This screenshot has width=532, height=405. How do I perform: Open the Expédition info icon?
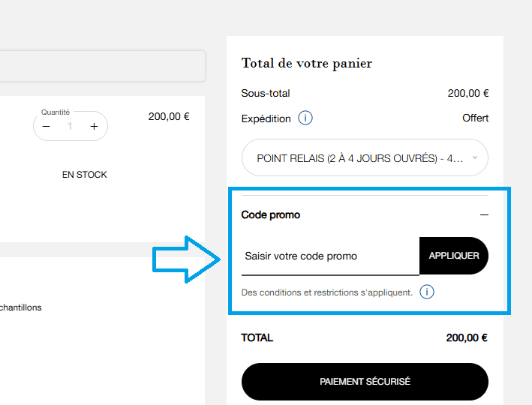coord(305,118)
